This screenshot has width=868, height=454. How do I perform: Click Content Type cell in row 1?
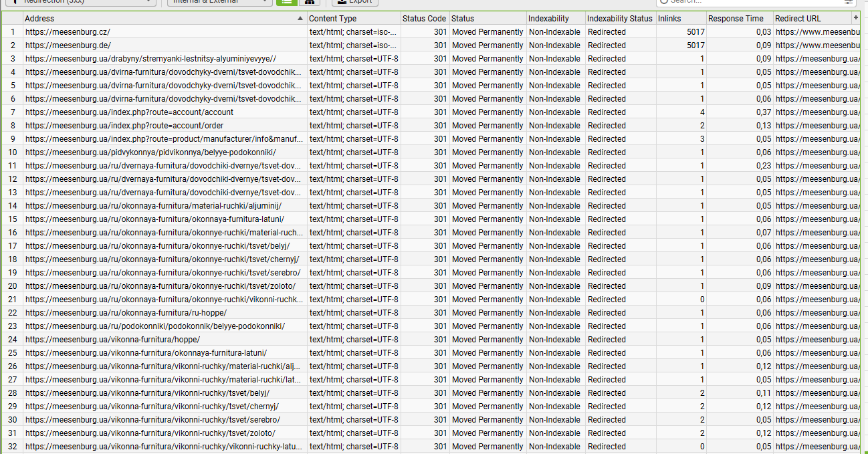(354, 32)
